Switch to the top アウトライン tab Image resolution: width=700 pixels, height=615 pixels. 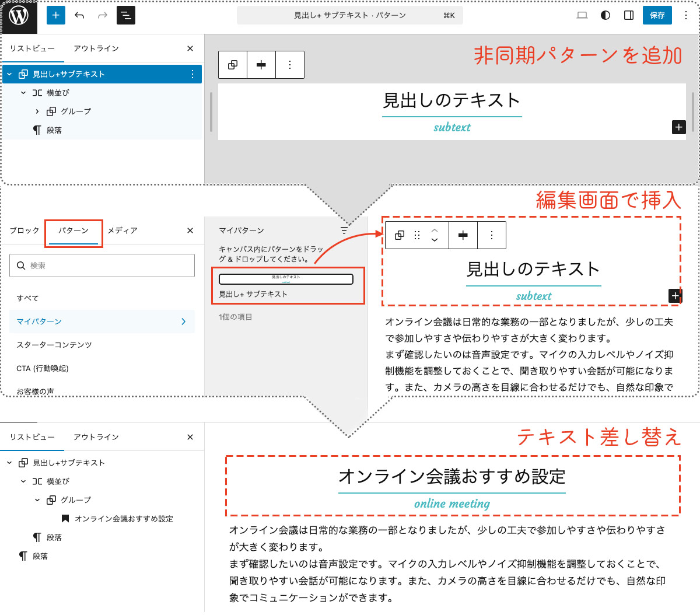[96, 48]
